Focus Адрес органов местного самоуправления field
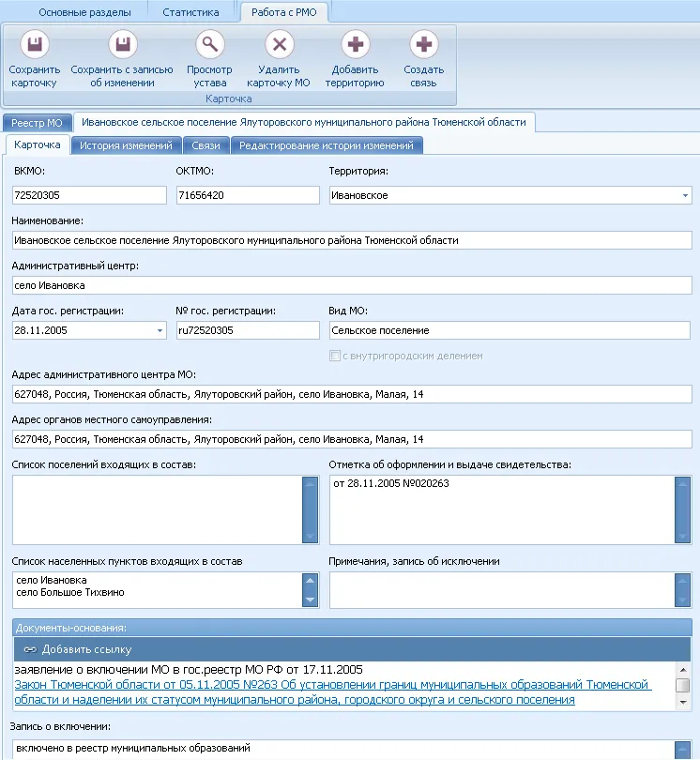 click(x=352, y=439)
